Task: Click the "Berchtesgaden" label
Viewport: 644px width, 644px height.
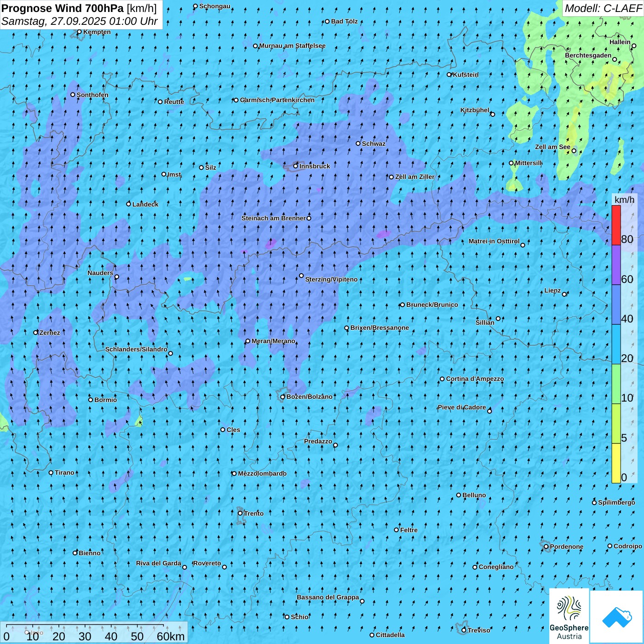Action: pyautogui.click(x=588, y=56)
